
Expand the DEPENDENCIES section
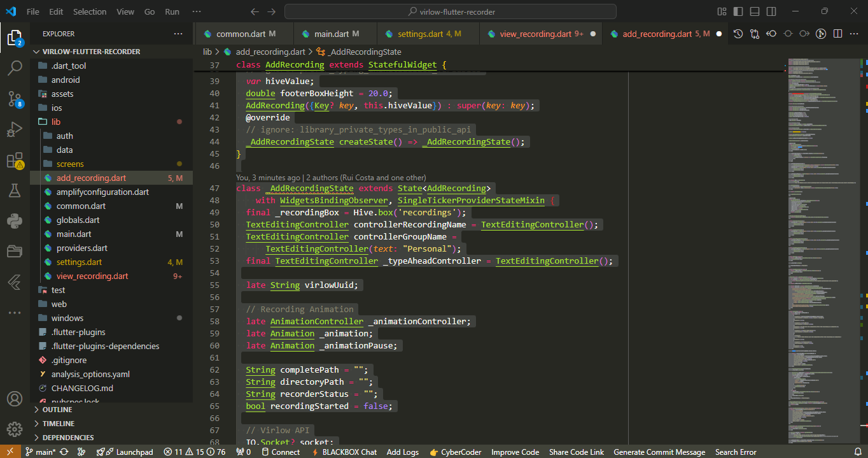(111, 438)
